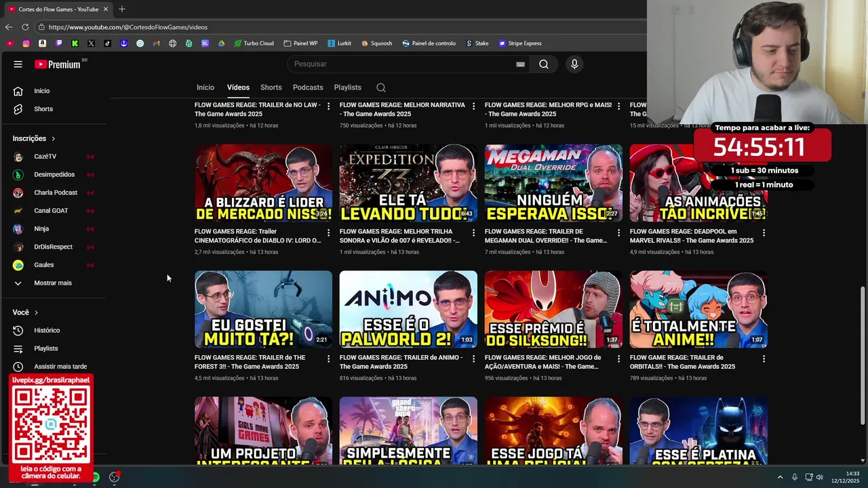Open options menu for ORBITALS trailer video
Viewport: 868px width, 488px height.
(764, 359)
